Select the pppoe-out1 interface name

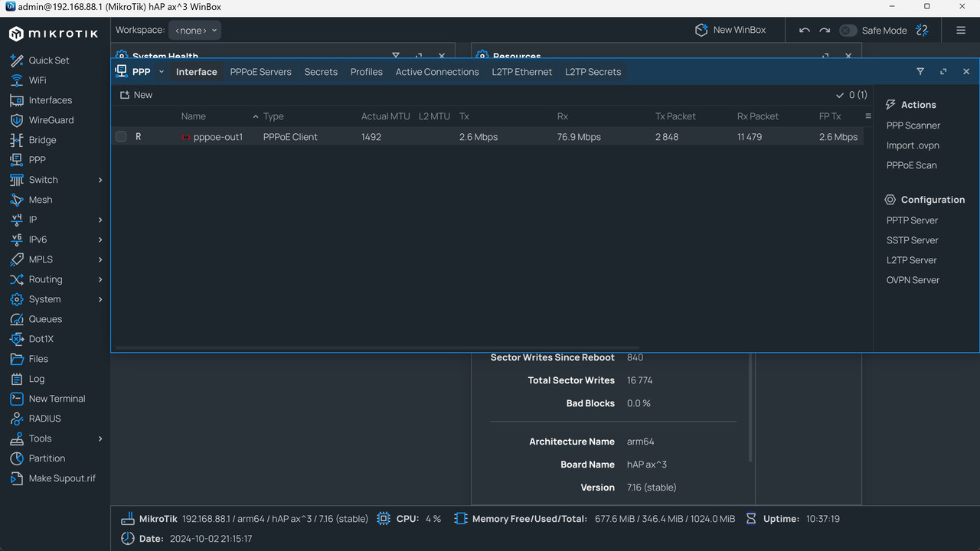(x=218, y=137)
